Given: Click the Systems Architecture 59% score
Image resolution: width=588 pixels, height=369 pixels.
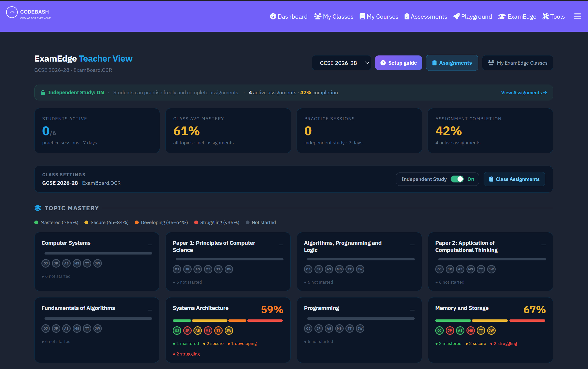Looking at the screenshot, I should pos(272,310).
